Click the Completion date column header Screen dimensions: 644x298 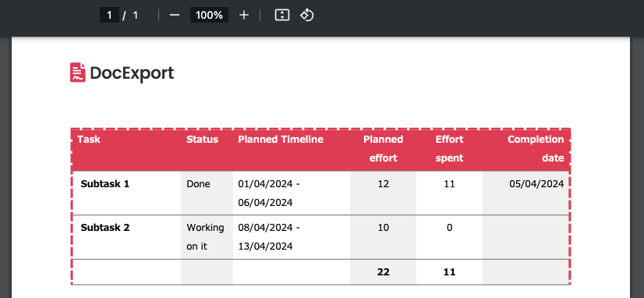(536, 148)
